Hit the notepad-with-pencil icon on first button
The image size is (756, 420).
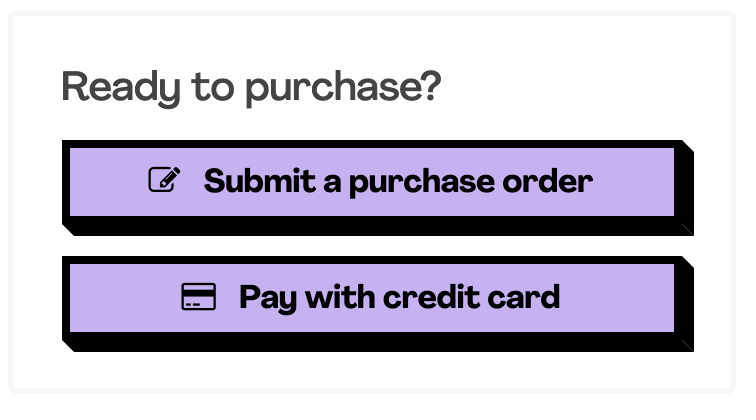tap(164, 179)
